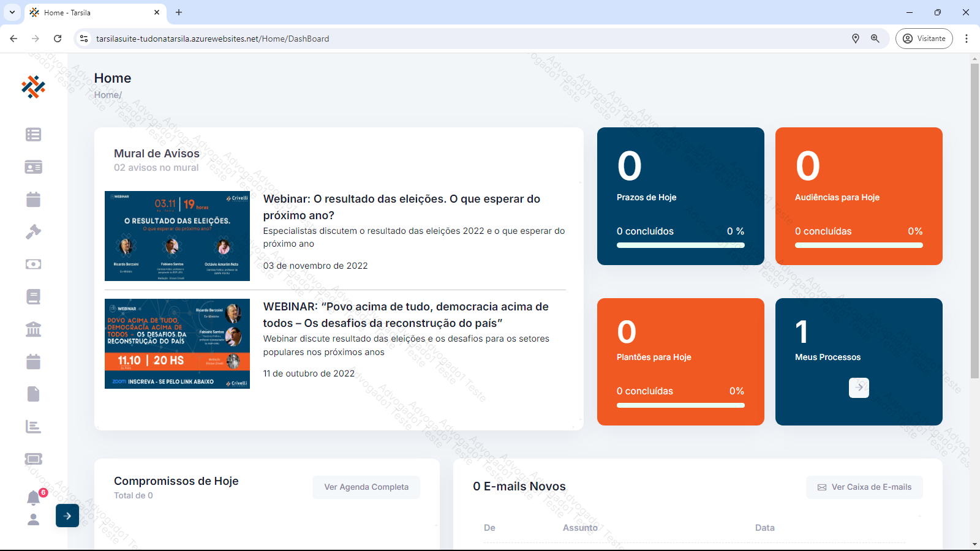Open the money bill icon in sidebar

pos(34,264)
